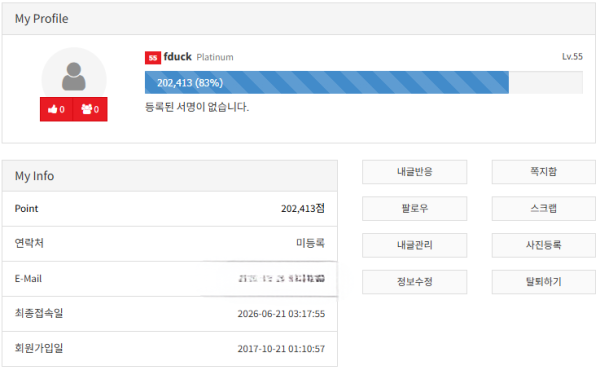Click the Platinum rank label

point(215,57)
